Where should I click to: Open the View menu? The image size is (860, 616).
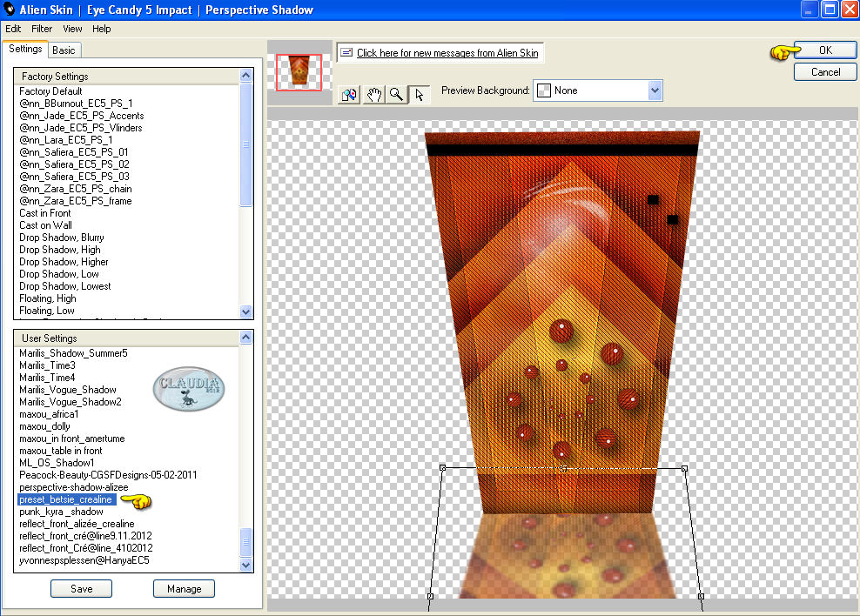(x=72, y=29)
